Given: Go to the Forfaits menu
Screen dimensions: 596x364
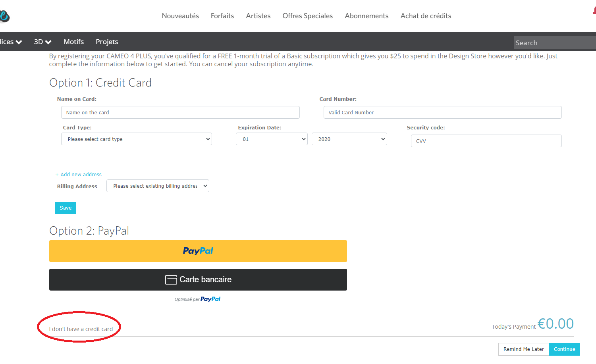Looking at the screenshot, I should tap(222, 16).
